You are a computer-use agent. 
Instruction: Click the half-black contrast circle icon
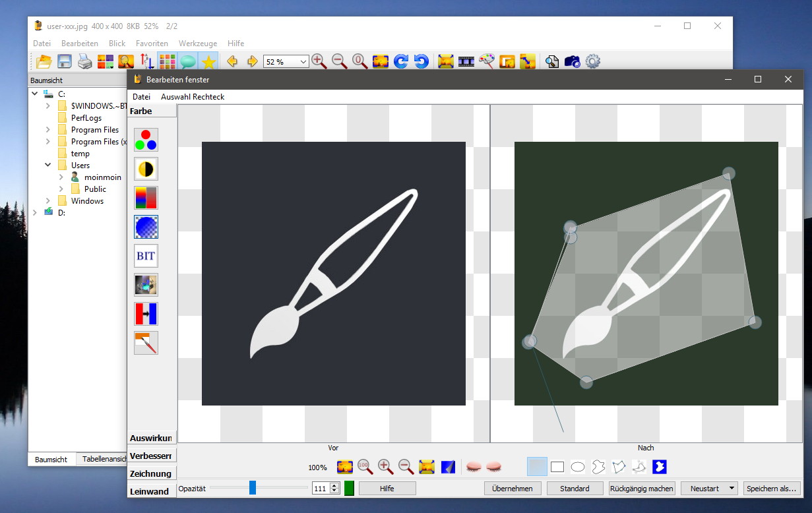[146, 169]
